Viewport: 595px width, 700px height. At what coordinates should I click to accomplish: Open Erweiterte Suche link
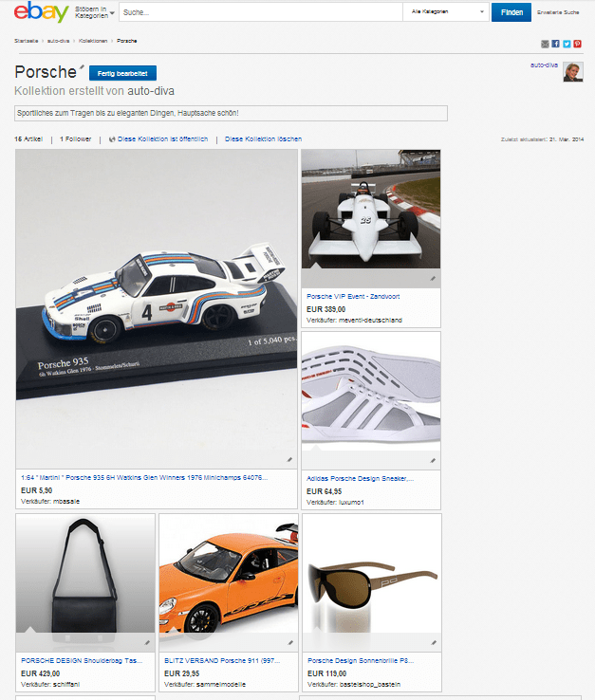(x=558, y=12)
